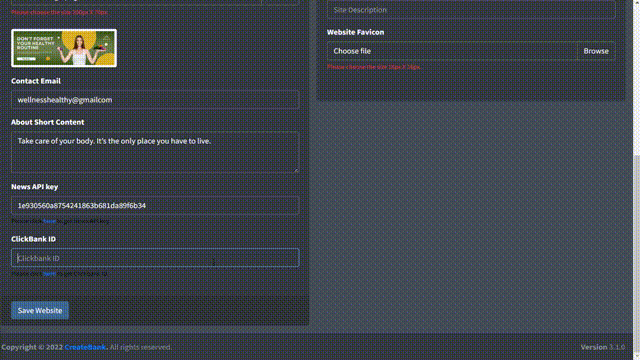Click the Version 3.1.0 text in the footer

coord(603,347)
